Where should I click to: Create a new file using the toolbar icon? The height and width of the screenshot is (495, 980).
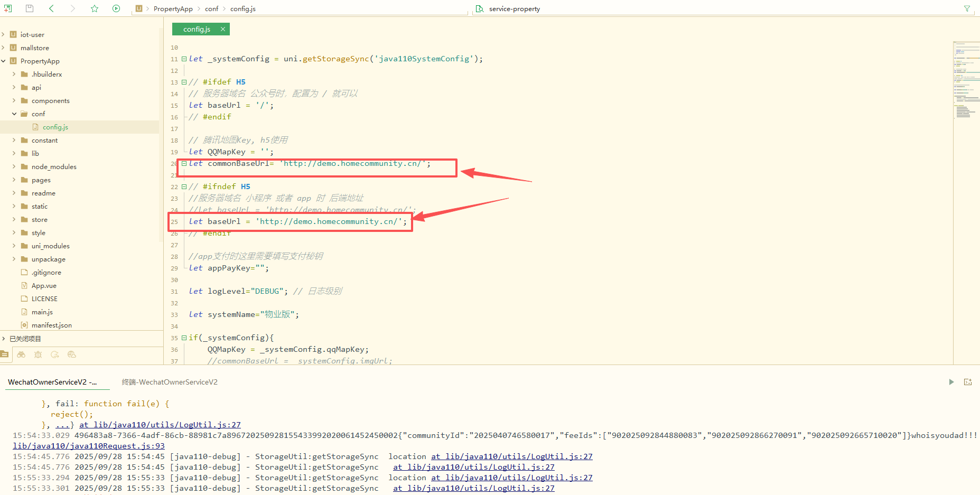[8, 8]
